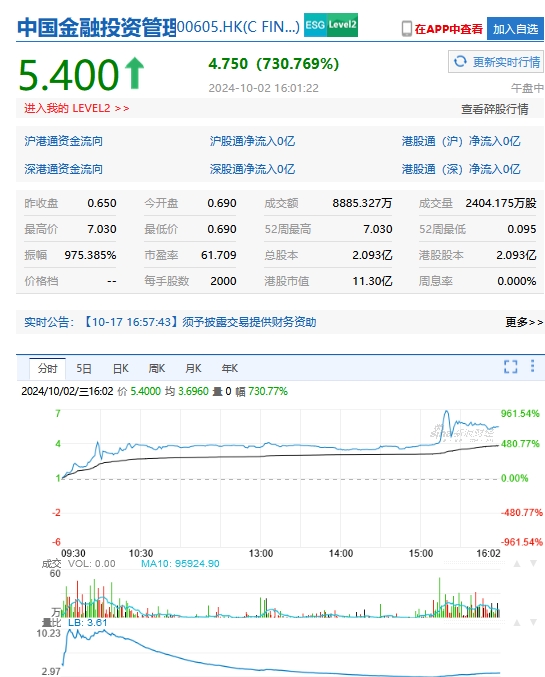Click the green price-up arrow
This screenshot has width=545, height=677.
pos(134,73)
